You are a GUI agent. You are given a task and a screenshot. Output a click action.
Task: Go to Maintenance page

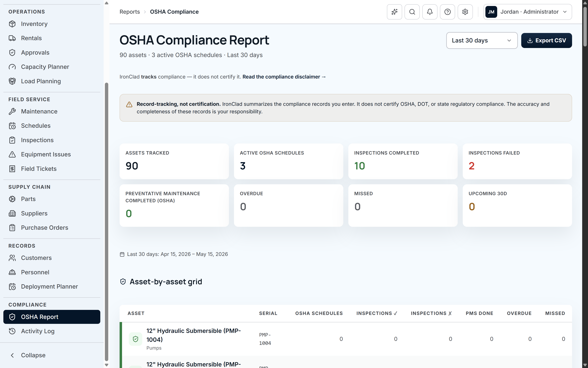(x=52, y=111)
